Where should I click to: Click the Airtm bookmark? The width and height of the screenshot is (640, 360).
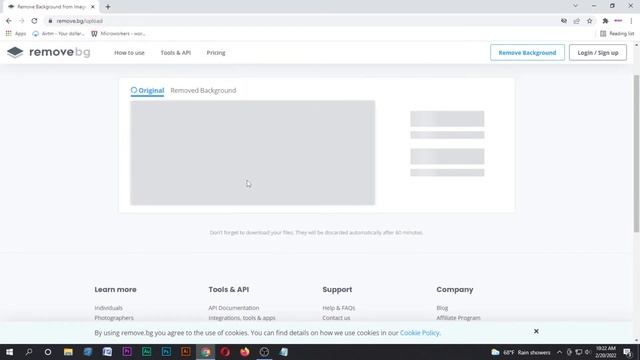(x=58, y=33)
